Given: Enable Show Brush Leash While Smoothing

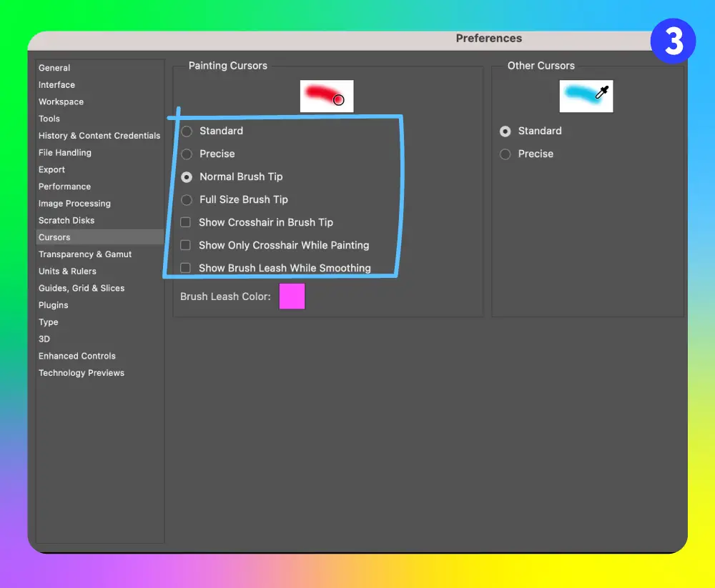Looking at the screenshot, I should pos(186,267).
